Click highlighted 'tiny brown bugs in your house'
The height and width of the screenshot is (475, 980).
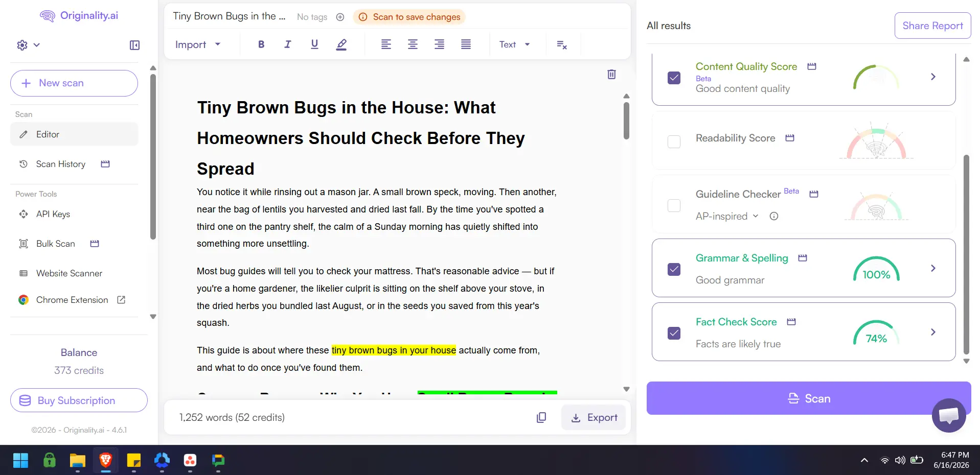click(x=394, y=350)
